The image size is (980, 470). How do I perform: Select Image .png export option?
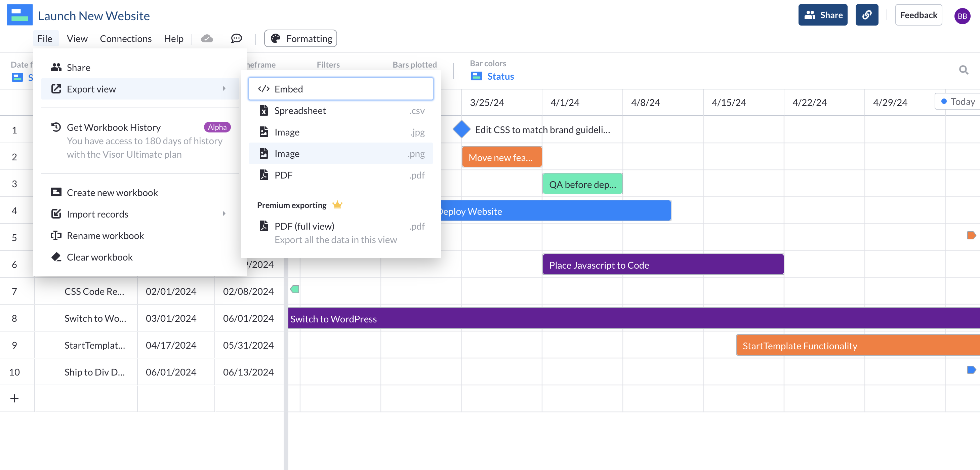[340, 153]
